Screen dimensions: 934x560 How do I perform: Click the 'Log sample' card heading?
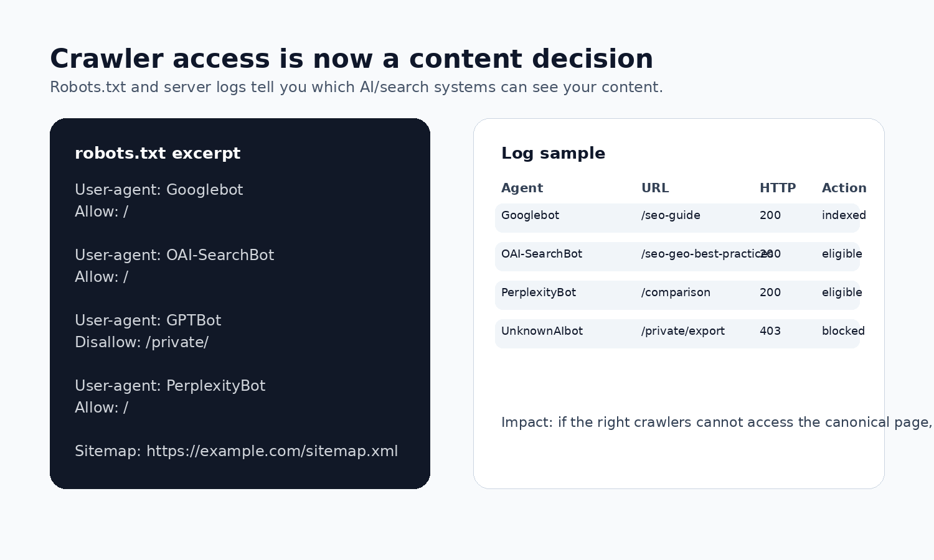[x=553, y=154]
